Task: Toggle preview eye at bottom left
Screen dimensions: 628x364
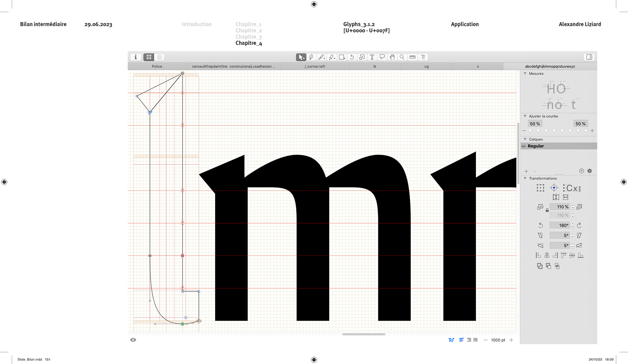Action: (x=133, y=340)
